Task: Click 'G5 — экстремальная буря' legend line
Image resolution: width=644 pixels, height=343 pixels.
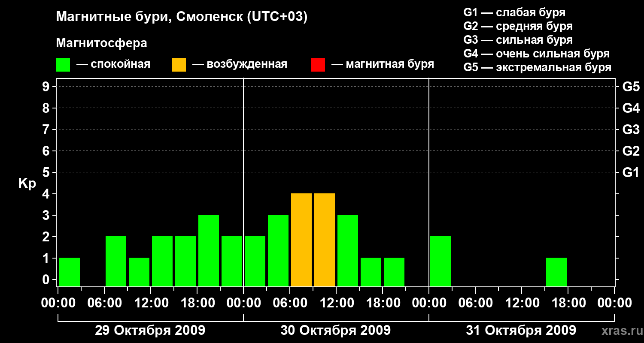Action: pos(537,67)
